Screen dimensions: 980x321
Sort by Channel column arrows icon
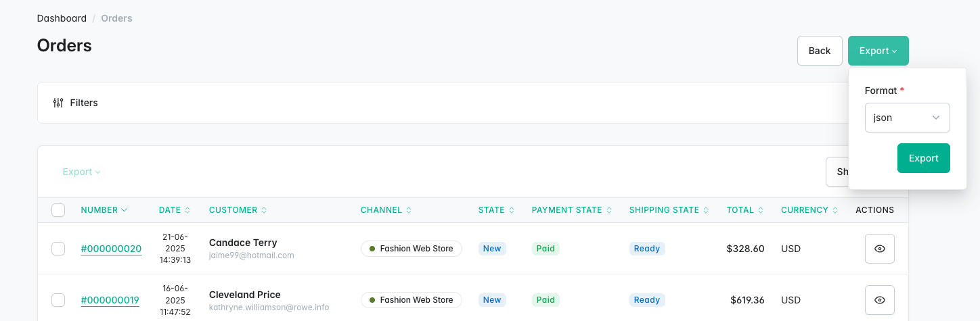point(409,210)
